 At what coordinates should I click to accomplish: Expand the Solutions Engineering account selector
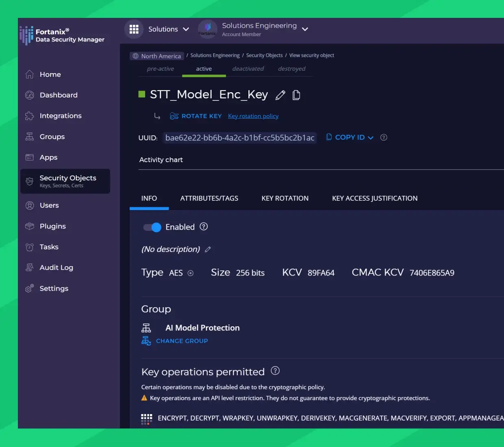305,29
